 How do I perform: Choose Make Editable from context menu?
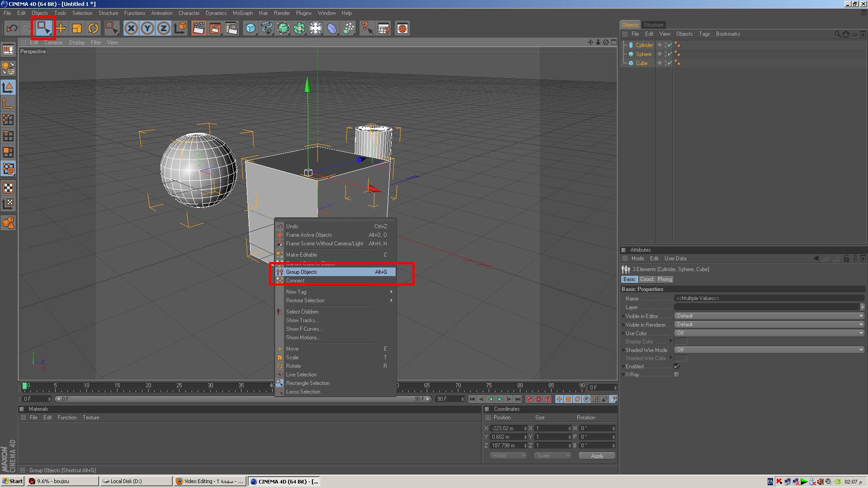point(335,255)
